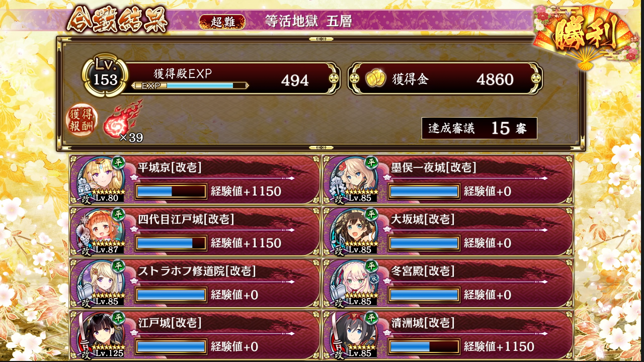Click the 等活地獄 五層 stage name
644x362 pixels.
[x=308, y=21]
